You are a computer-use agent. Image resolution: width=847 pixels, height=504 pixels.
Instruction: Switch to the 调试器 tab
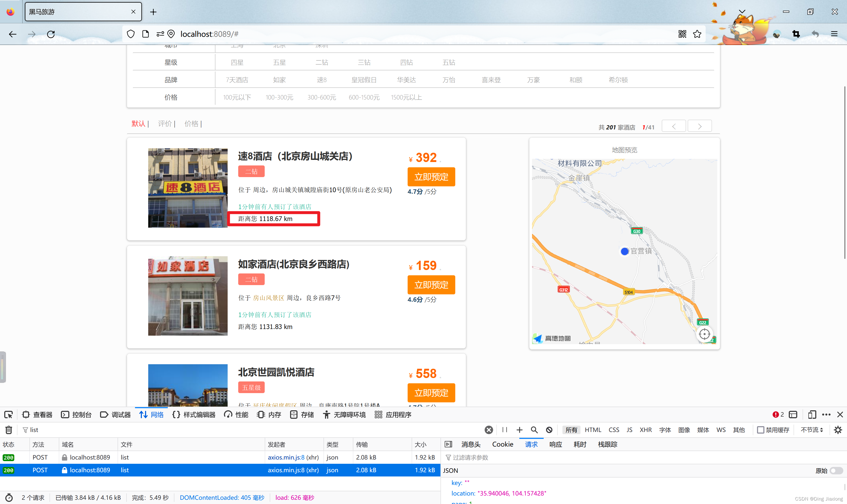tap(115, 415)
